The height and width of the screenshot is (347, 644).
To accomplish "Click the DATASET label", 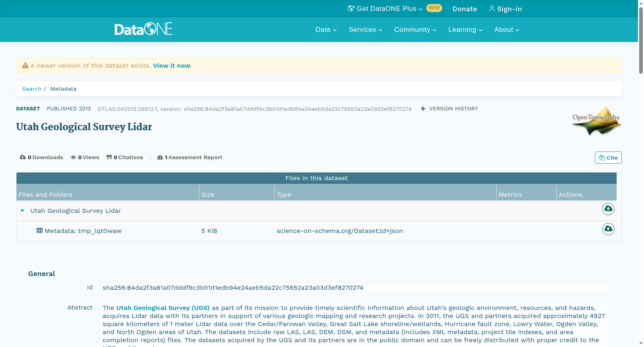I will (x=28, y=109).
